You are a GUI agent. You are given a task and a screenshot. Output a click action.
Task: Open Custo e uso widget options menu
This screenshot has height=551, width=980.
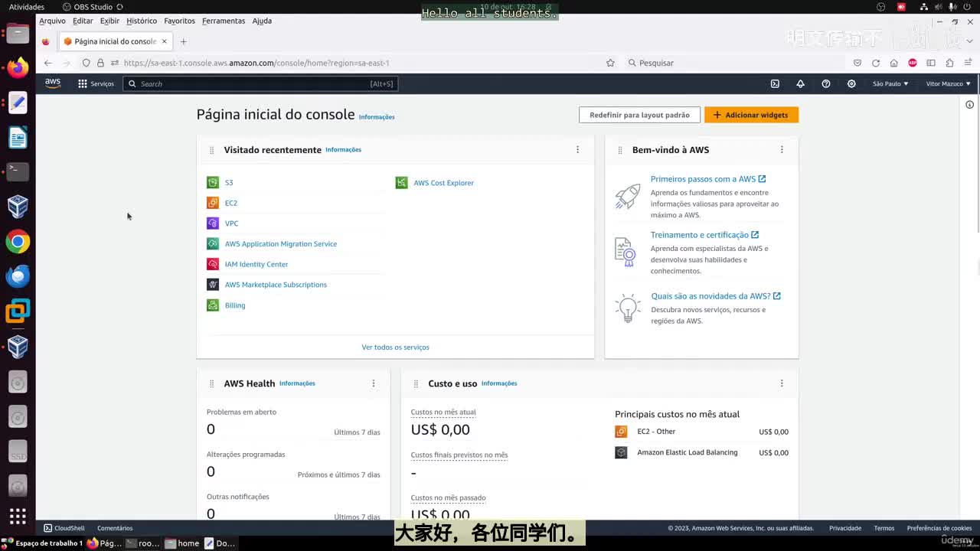[782, 383]
